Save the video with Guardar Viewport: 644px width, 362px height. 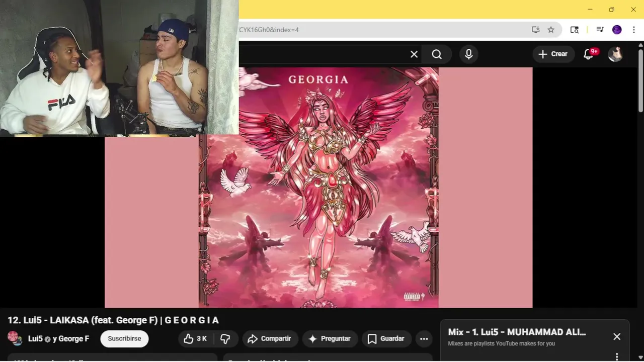(386, 339)
